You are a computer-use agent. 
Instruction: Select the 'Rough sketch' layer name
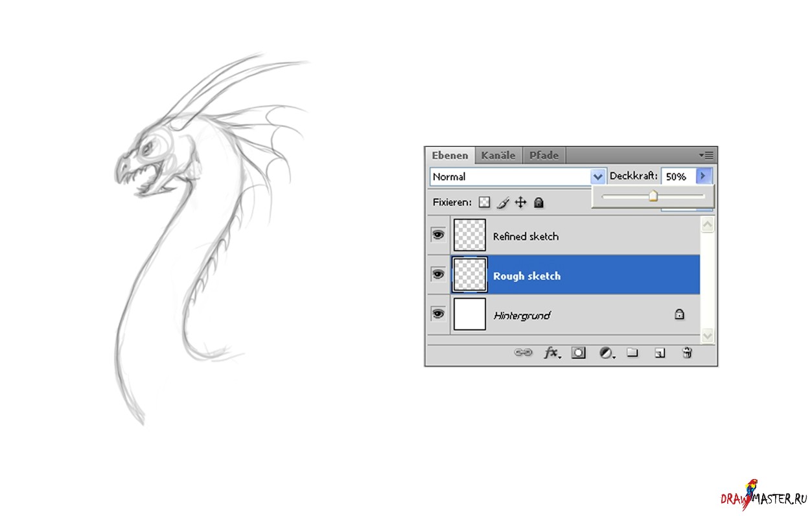pyautogui.click(x=527, y=276)
